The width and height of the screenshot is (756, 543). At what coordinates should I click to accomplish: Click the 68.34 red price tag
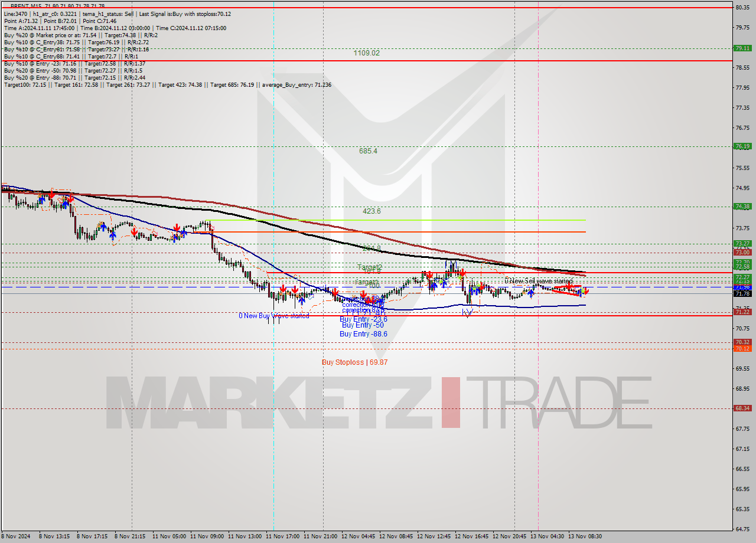coord(742,408)
